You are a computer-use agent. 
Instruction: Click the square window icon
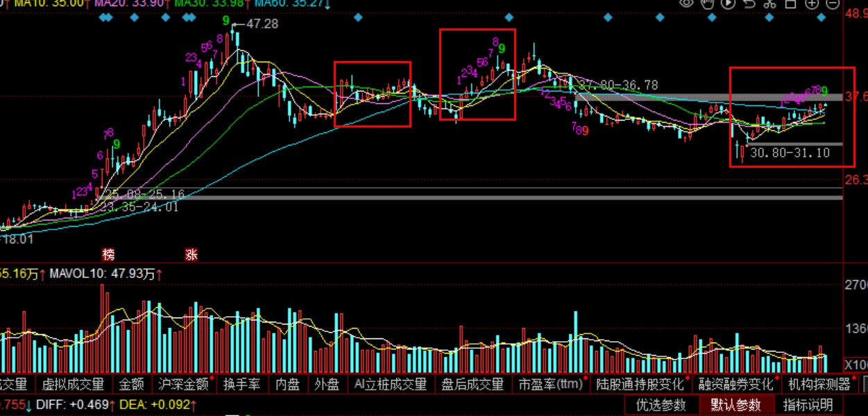click(791, 3)
